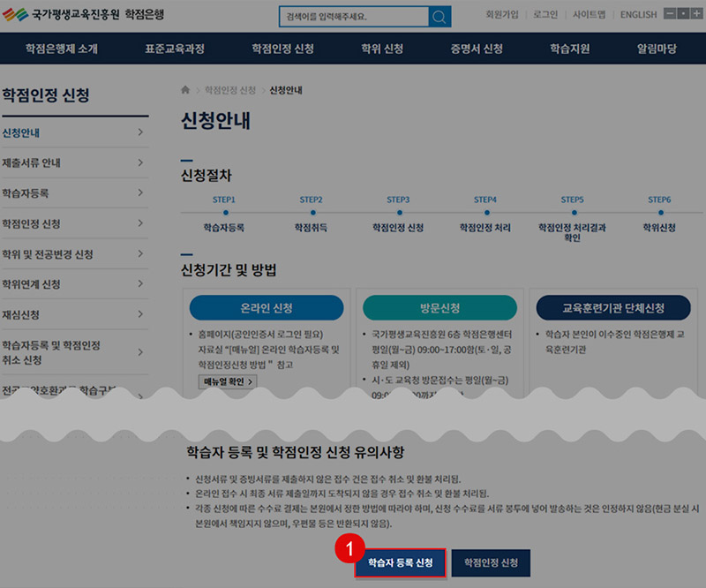
Task: Increase font size with plus icon
Action: [x=696, y=14]
